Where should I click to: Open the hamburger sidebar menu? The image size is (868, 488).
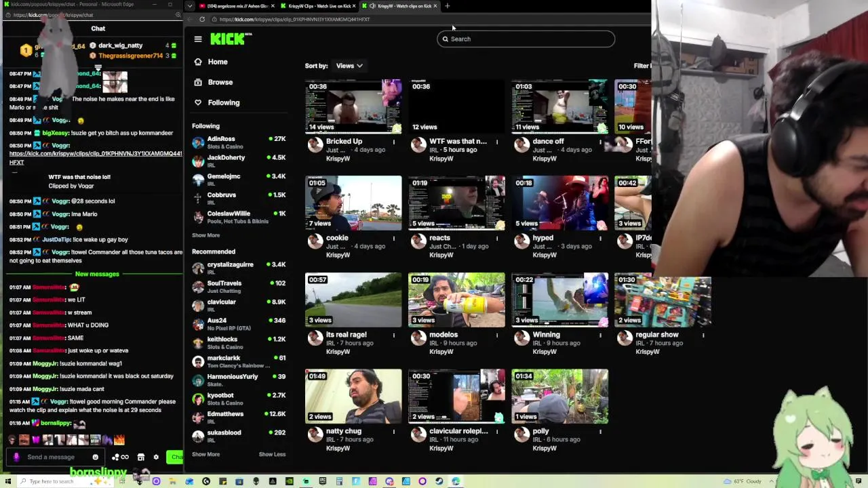(x=198, y=39)
